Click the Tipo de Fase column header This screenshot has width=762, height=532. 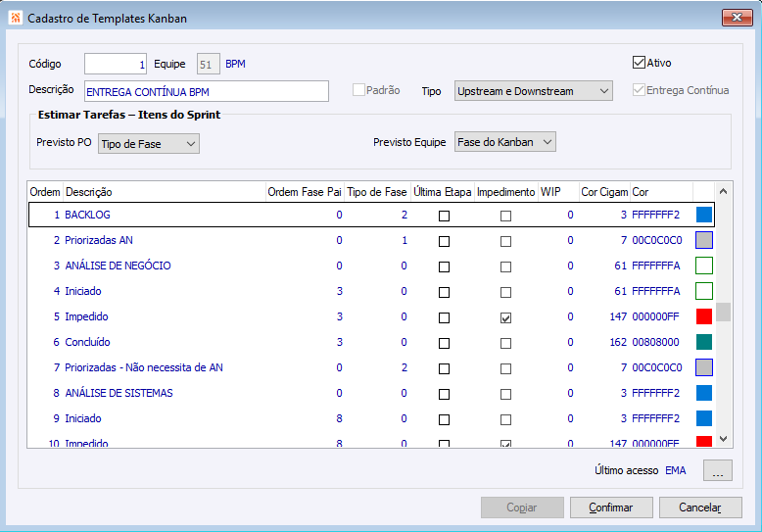tap(377, 192)
